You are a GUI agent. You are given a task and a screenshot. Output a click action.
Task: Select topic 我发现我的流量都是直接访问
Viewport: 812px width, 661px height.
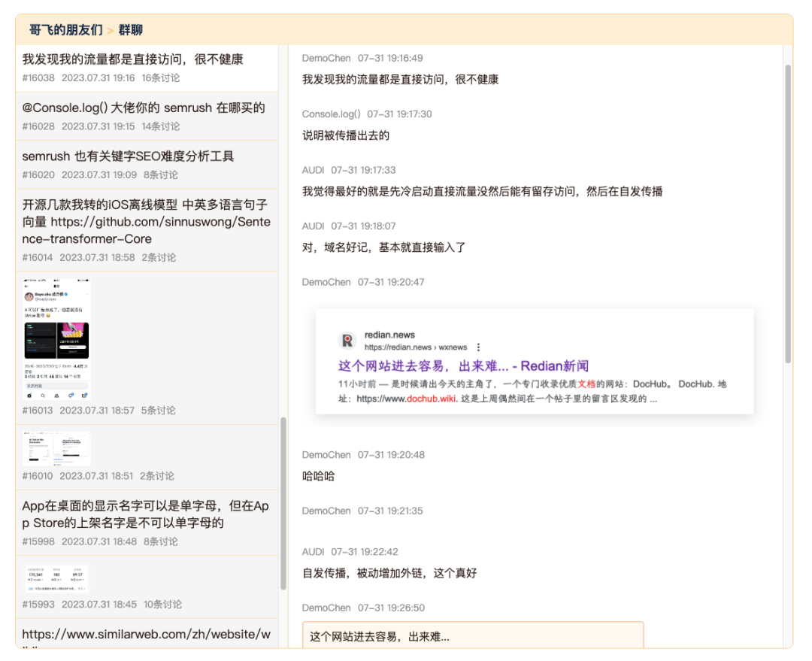click(x=132, y=59)
